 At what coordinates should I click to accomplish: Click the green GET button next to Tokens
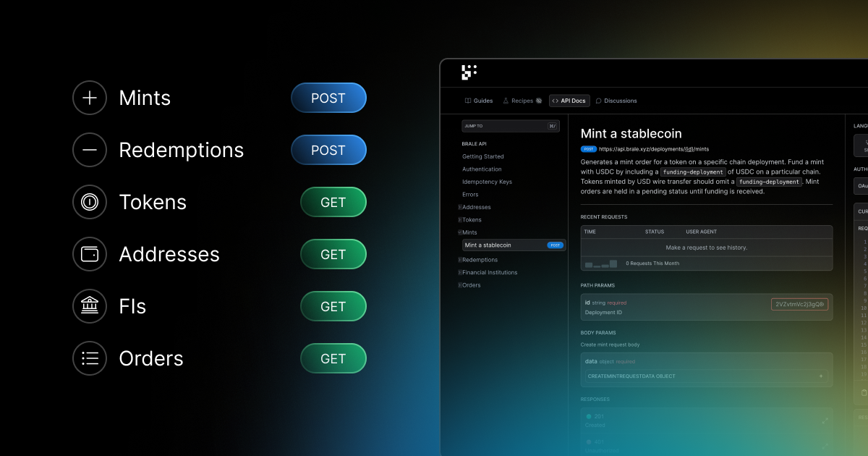point(333,202)
